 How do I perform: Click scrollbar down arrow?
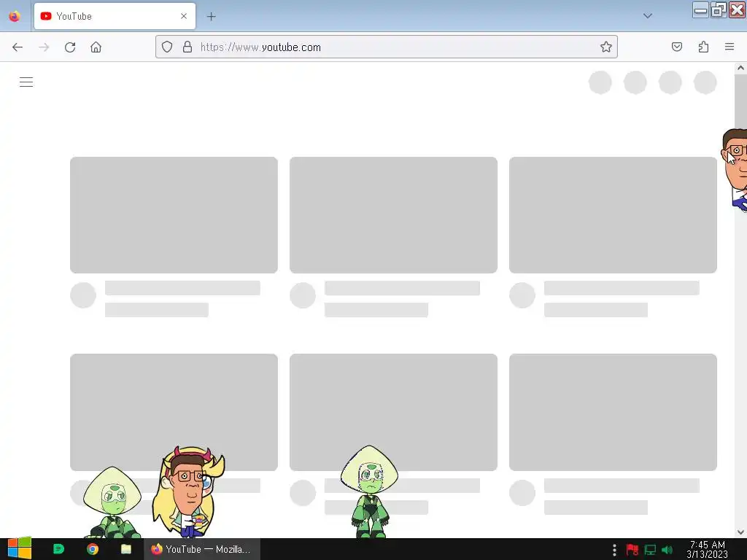[x=740, y=532]
